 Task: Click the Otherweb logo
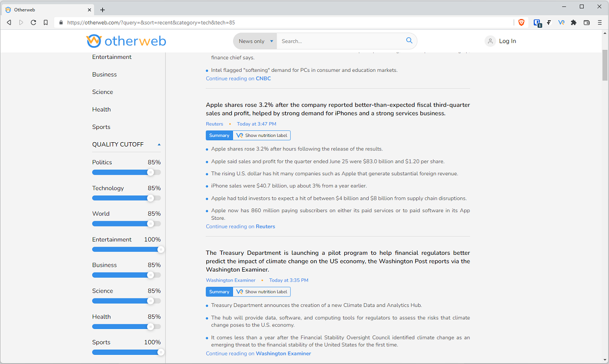(x=126, y=41)
